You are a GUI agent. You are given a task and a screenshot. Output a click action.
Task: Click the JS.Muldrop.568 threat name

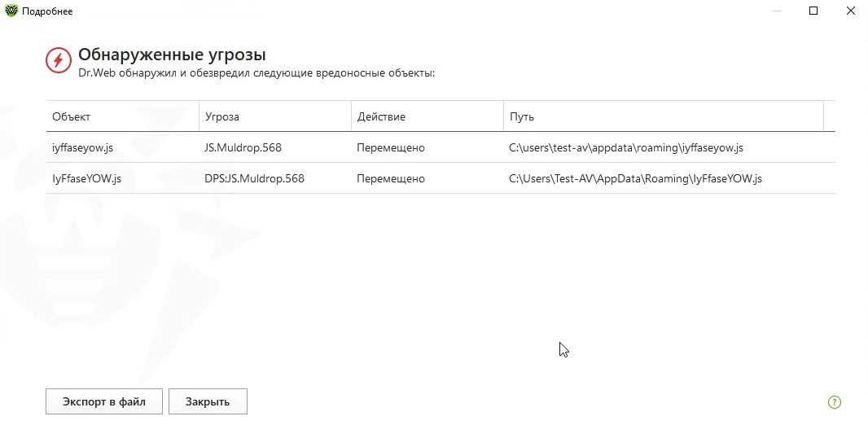tap(243, 147)
